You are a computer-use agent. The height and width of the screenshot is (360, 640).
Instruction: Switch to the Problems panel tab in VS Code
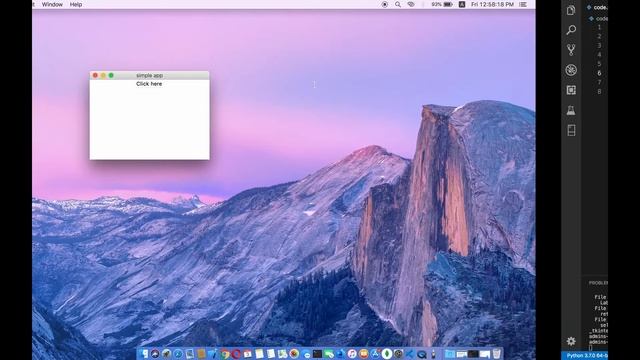tap(598, 282)
